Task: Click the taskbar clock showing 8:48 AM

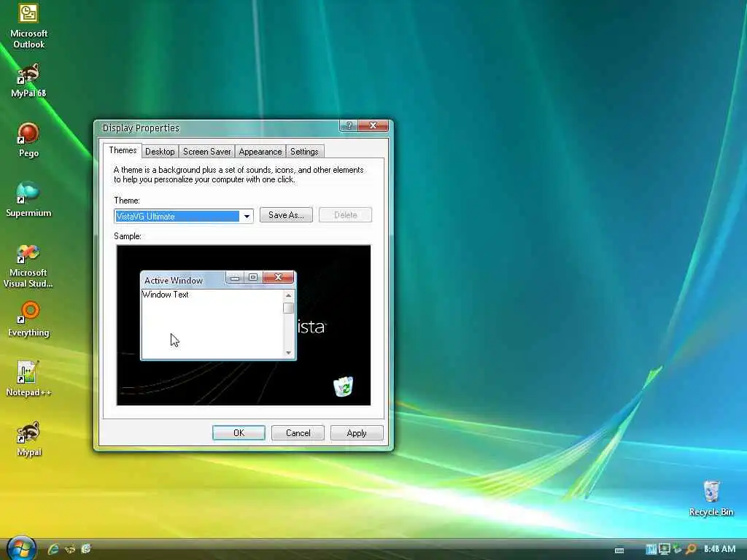Action: (719, 549)
